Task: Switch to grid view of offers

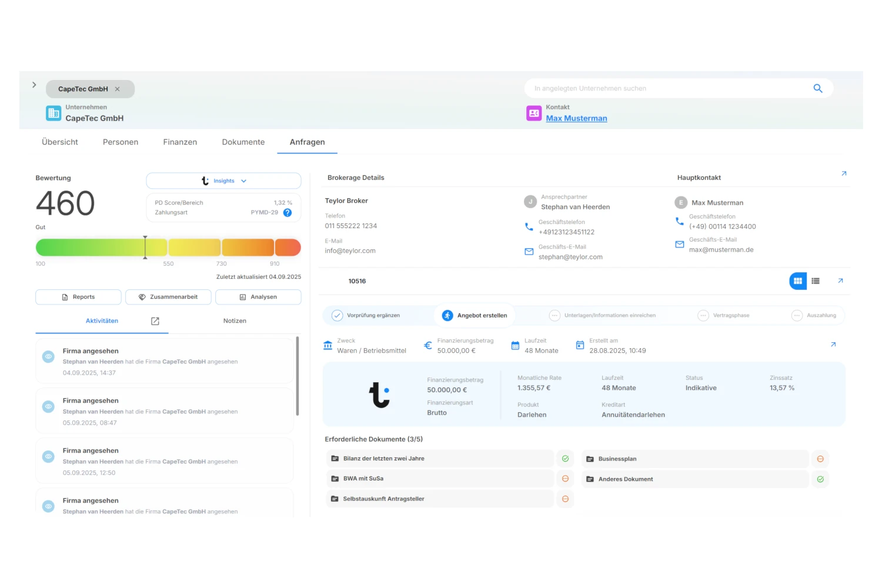Action: [x=797, y=281]
